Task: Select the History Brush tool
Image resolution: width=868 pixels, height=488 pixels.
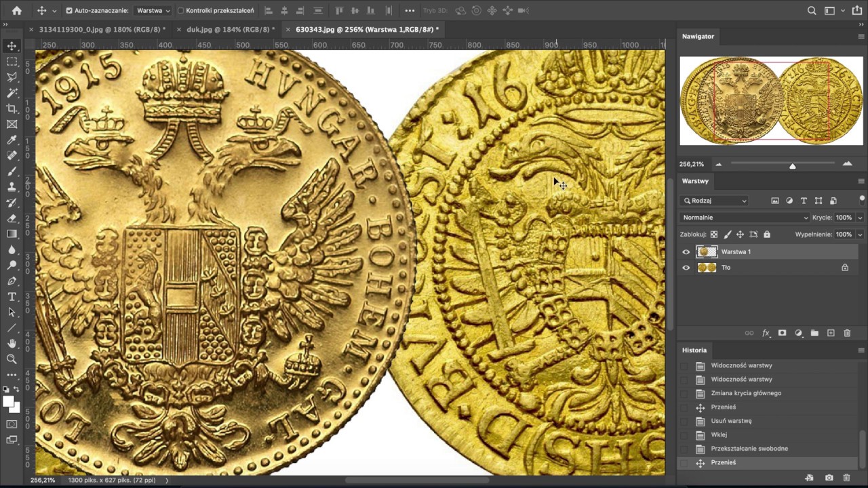Action: point(12,203)
